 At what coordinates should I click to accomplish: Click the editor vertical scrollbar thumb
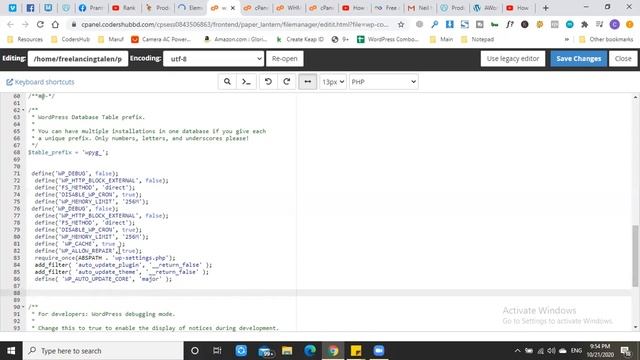[x=636, y=256]
